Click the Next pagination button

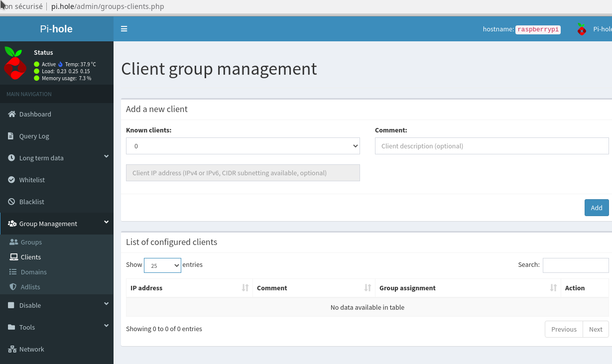click(x=596, y=329)
